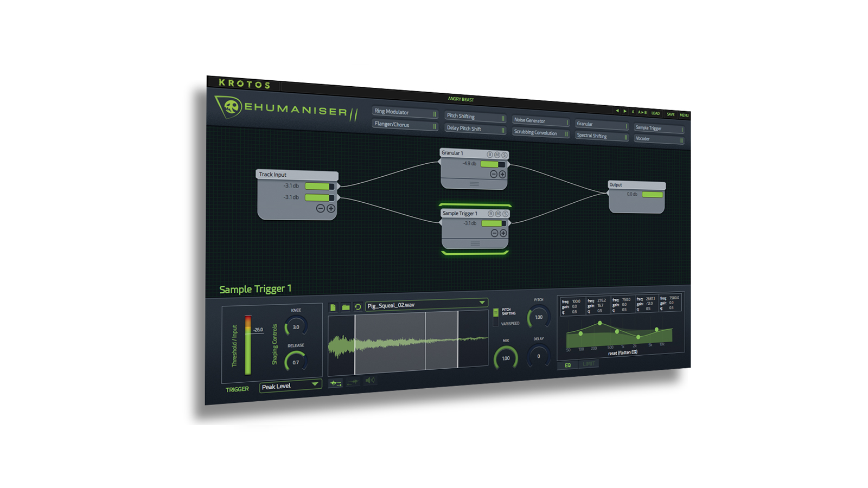Click Track Input first -3.1 db gain slider
The image size is (868, 488).
click(320, 186)
